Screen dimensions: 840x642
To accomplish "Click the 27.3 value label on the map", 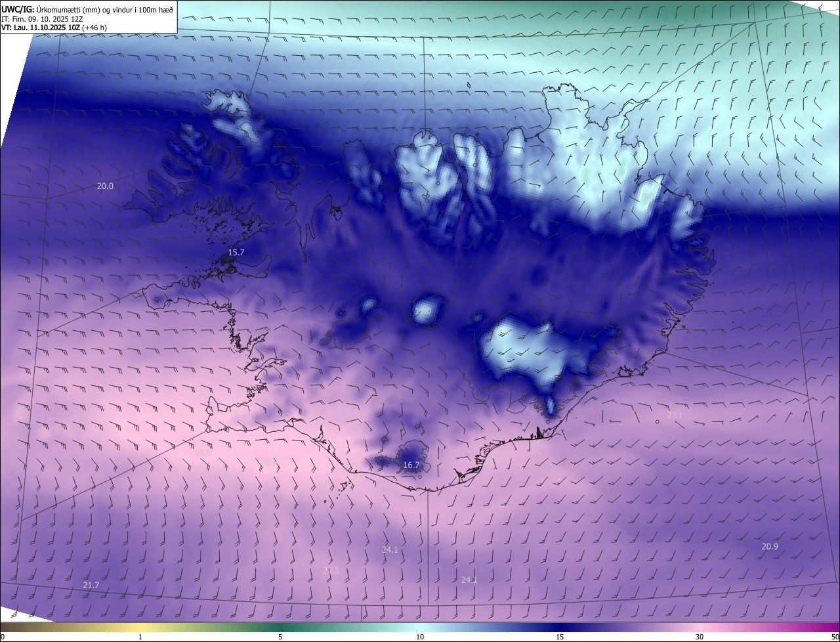I will click(331, 571).
